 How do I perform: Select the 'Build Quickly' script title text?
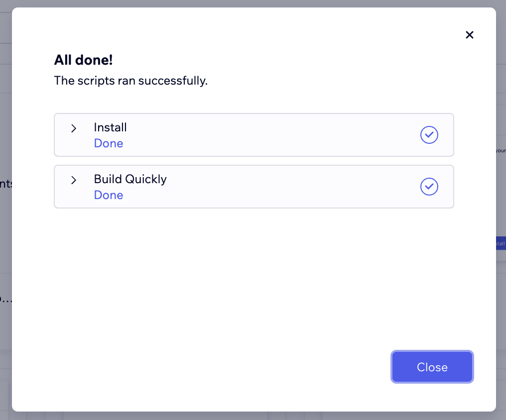[130, 179]
